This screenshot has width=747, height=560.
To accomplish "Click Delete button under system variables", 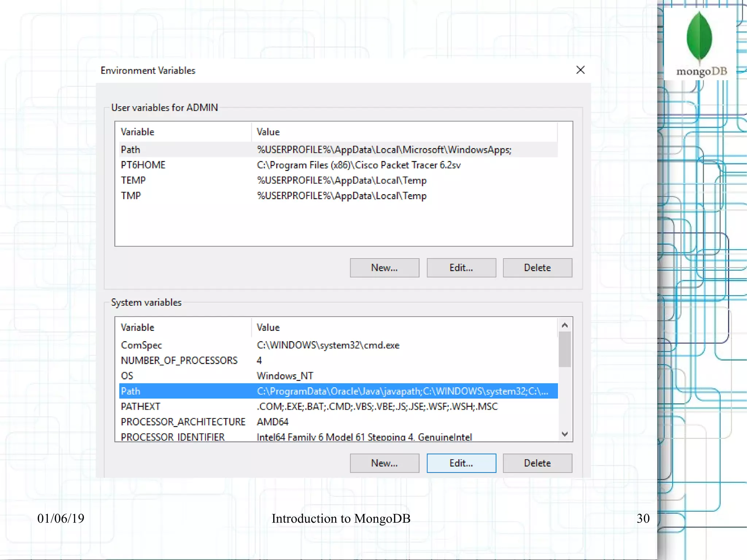I will coord(537,463).
